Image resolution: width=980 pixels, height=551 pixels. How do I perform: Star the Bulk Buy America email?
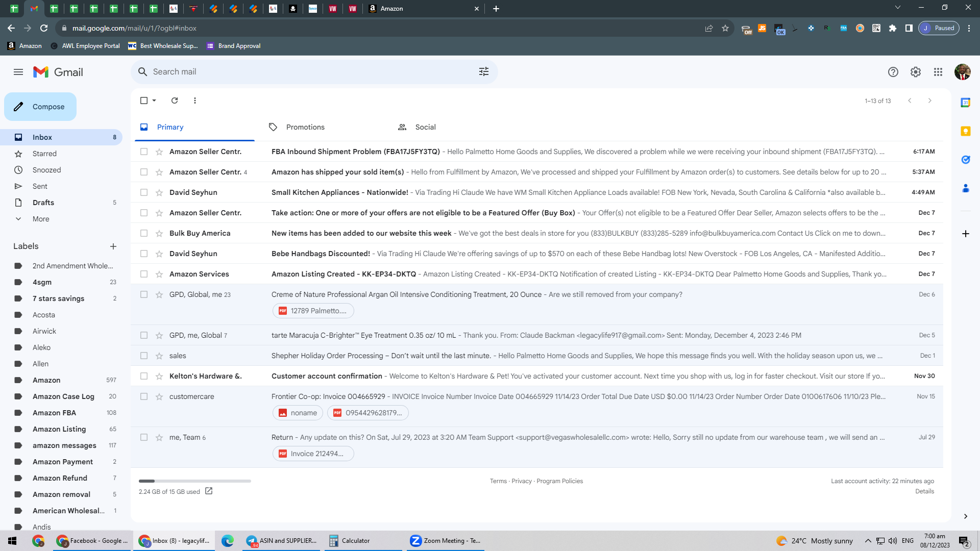tap(159, 233)
